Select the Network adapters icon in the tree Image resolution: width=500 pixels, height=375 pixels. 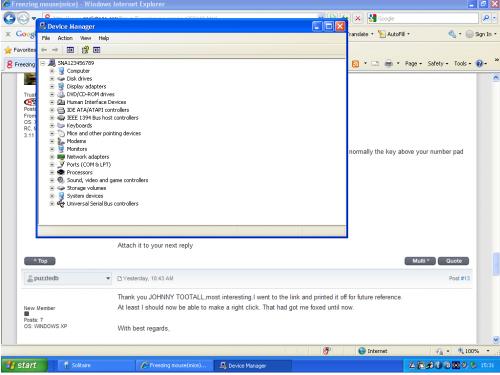tap(61, 157)
